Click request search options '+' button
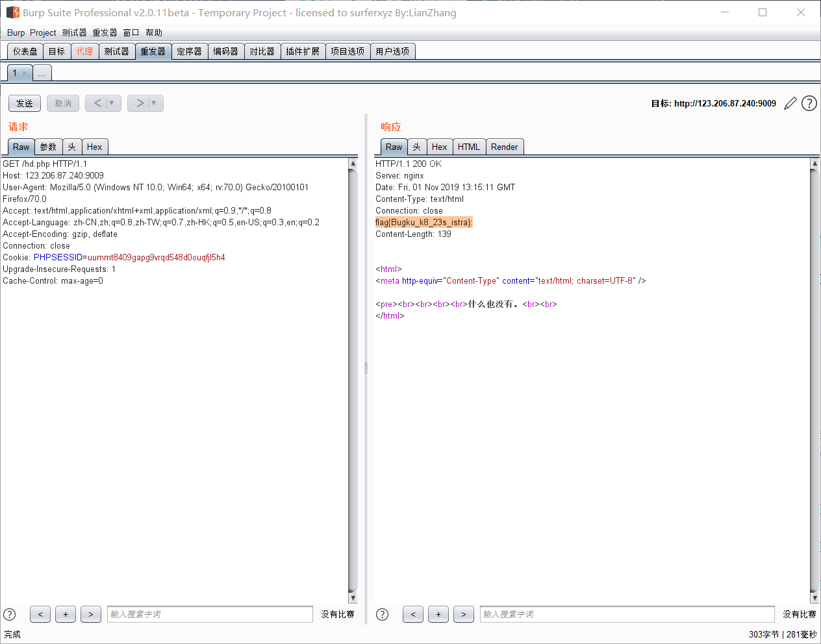This screenshot has height=644, width=821. (x=66, y=614)
